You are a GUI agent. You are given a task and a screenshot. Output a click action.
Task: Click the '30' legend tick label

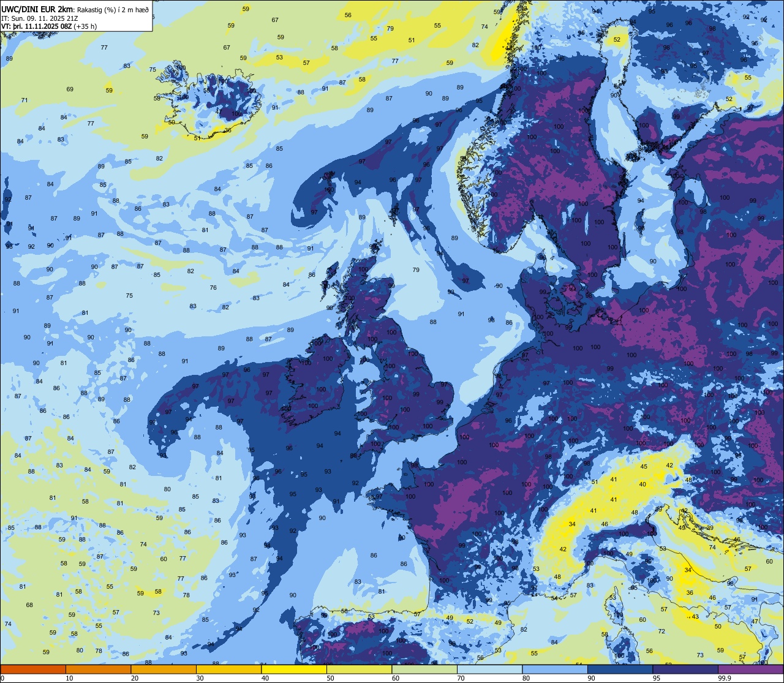(x=200, y=678)
